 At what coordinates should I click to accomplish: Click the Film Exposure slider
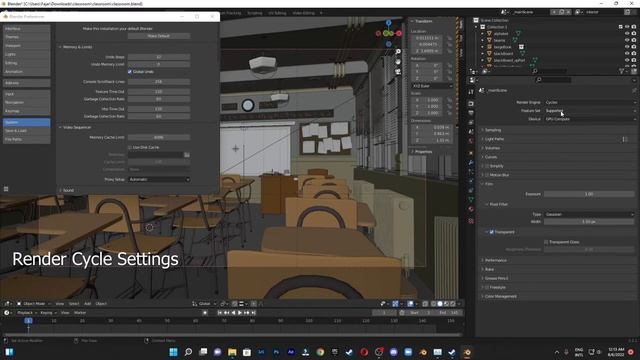click(589, 194)
